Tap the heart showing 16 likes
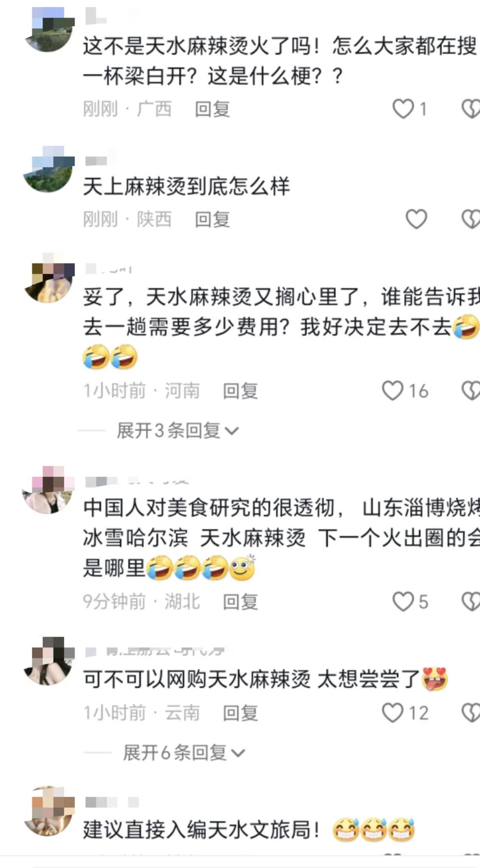The width and height of the screenshot is (480, 868). point(392,390)
